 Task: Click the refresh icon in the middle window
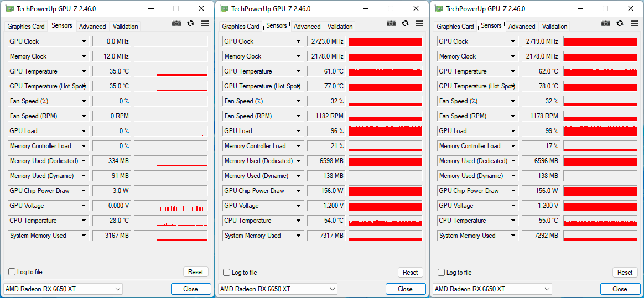406,23
